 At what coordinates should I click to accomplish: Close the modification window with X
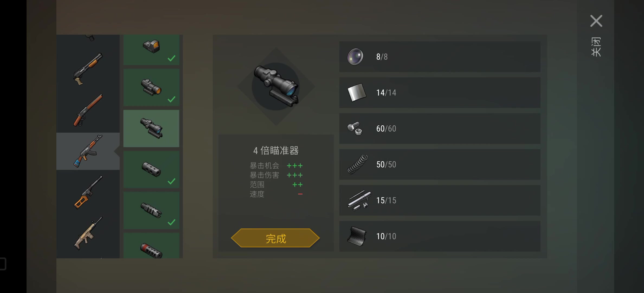tap(596, 21)
